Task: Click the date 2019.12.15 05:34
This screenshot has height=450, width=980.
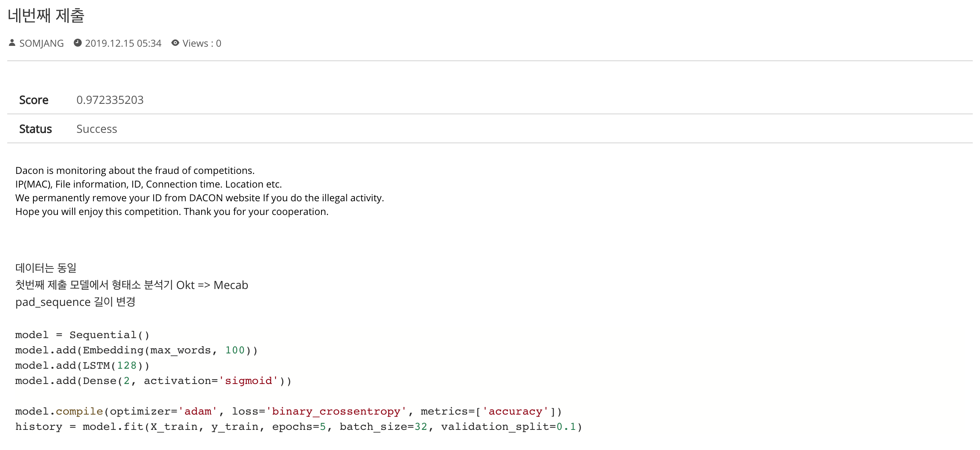Action: pyautogui.click(x=123, y=43)
